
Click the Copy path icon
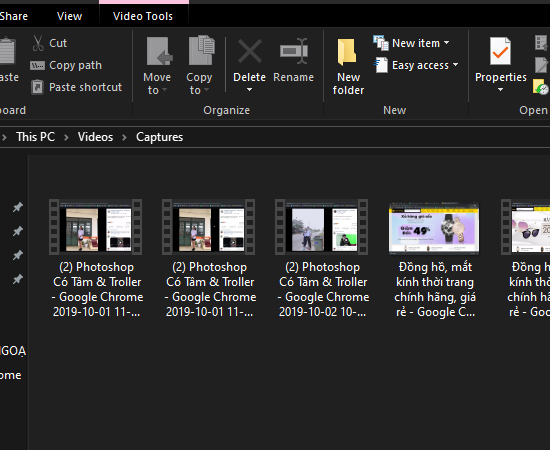coord(37,66)
